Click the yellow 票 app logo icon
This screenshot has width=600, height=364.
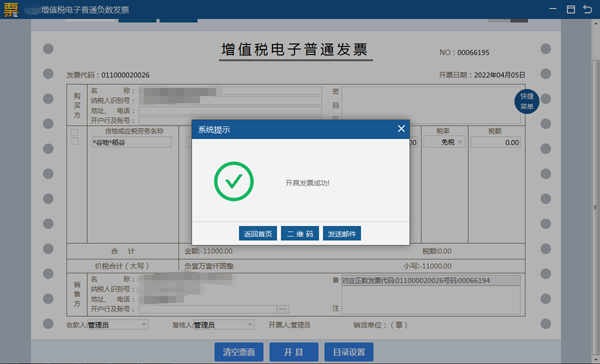11,9
